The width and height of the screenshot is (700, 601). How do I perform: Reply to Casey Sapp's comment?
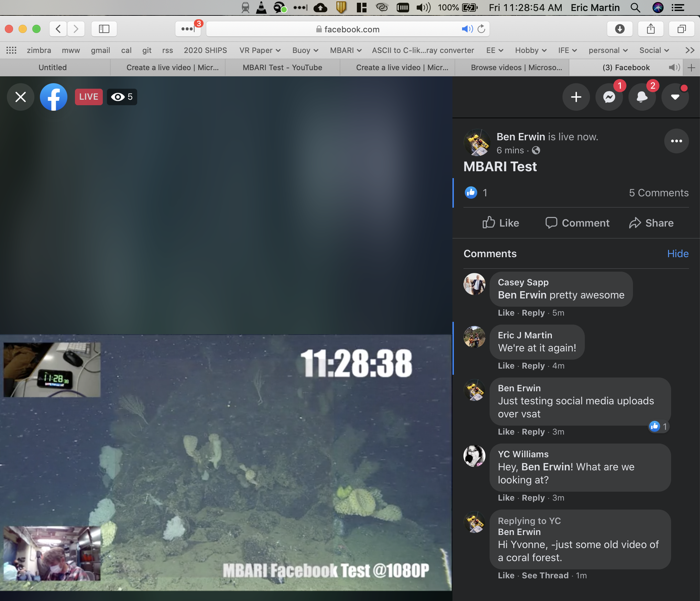(533, 313)
